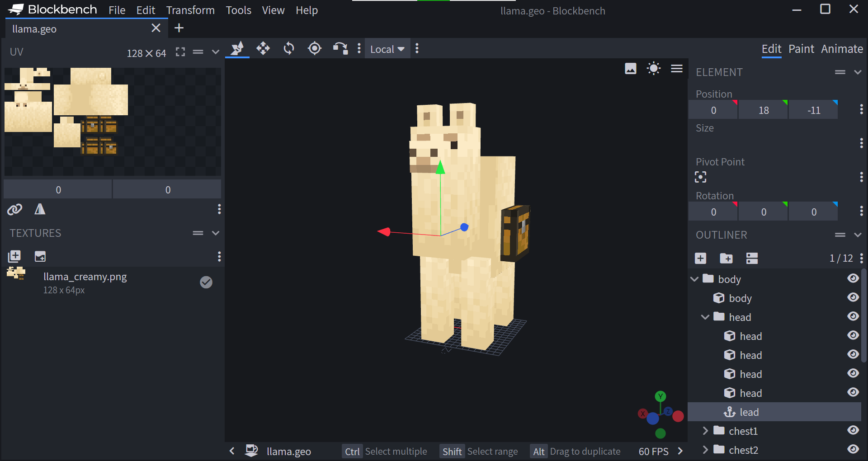
Task: Click the Blockbench logo icon
Action: 16,9
